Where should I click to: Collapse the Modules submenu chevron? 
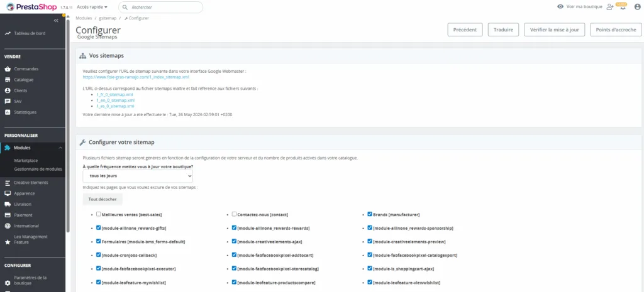pos(60,148)
